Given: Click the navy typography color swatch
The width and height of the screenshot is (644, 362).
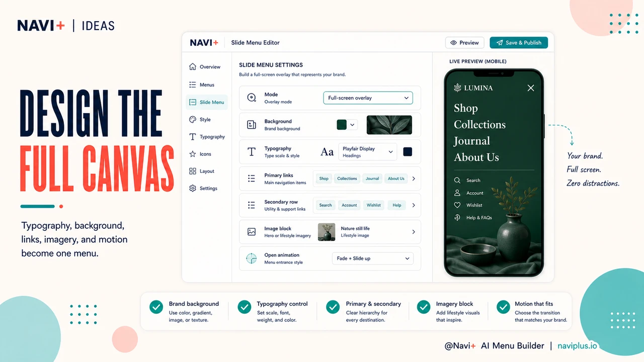Looking at the screenshot, I should [408, 152].
